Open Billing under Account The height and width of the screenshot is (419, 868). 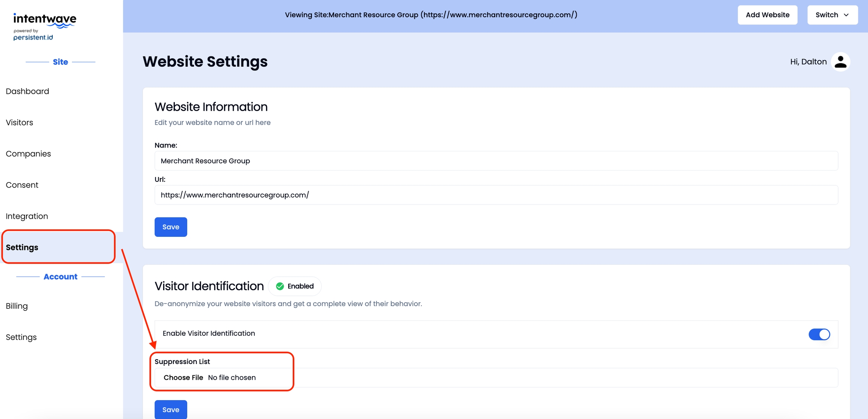pyautogui.click(x=17, y=306)
